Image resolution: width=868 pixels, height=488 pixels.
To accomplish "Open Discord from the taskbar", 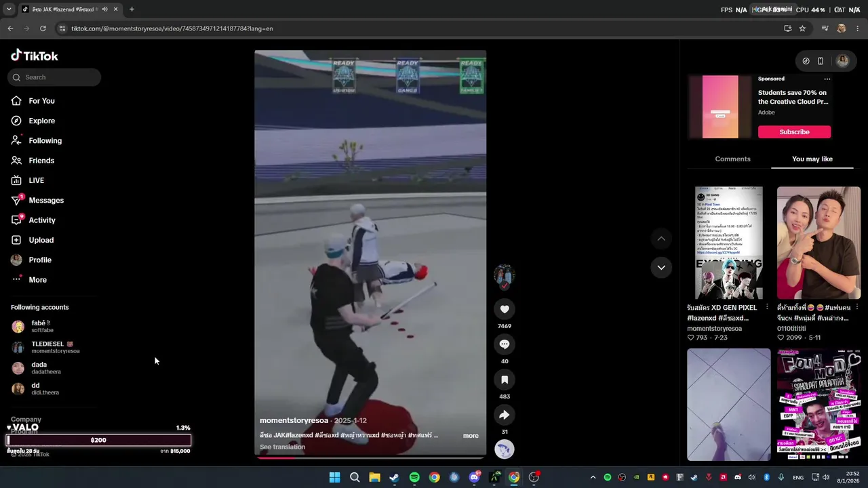I will tap(475, 477).
